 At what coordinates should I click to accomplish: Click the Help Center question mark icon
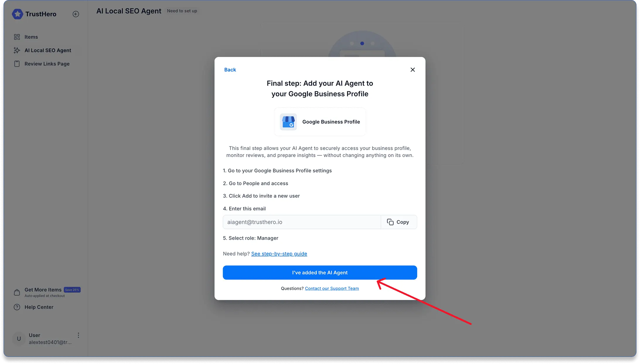17,307
